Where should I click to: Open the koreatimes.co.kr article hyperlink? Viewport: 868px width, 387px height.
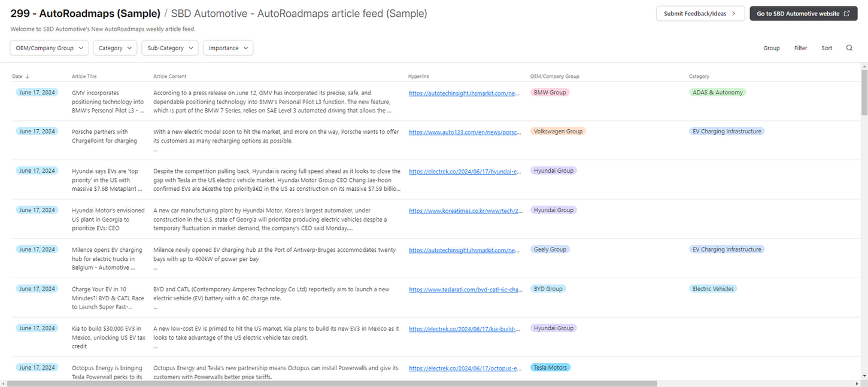(465, 211)
